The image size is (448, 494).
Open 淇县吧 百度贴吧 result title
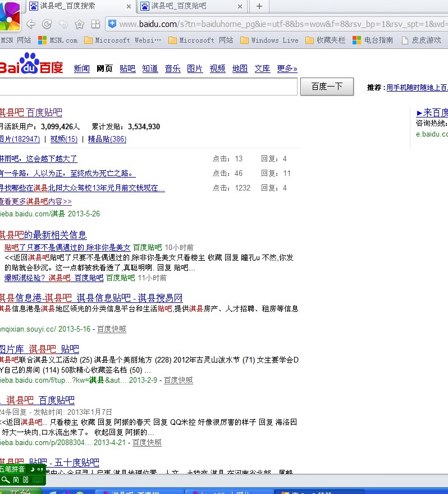coord(31,112)
